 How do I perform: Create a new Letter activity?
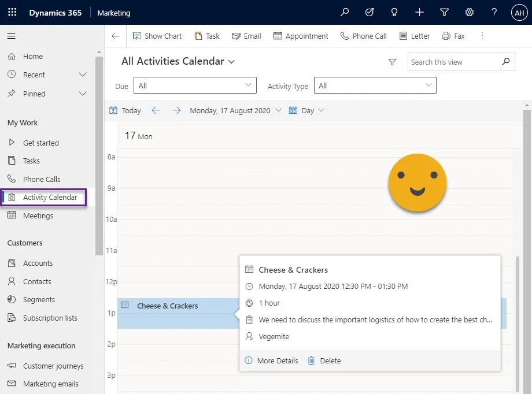(414, 36)
